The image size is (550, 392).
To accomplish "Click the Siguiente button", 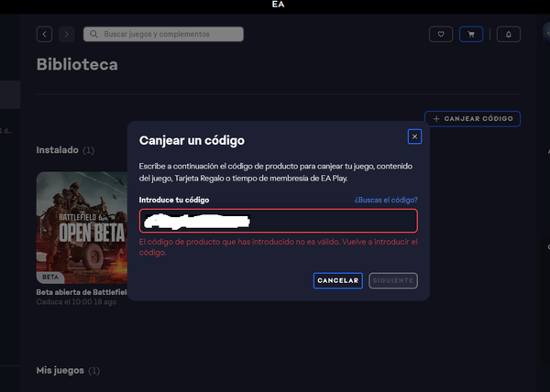I will 393,280.
